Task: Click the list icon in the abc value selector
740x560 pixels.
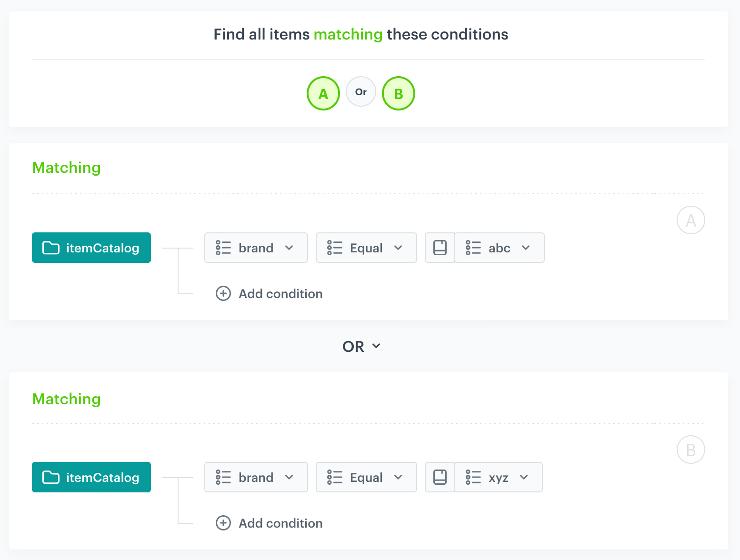Action: tap(473, 248)
